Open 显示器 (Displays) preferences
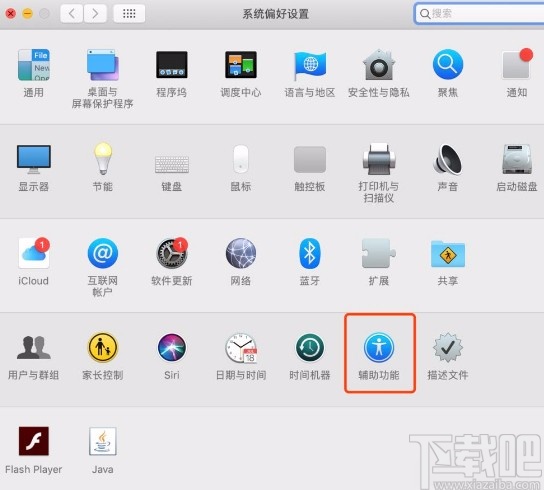 click(x=34, y=159)
